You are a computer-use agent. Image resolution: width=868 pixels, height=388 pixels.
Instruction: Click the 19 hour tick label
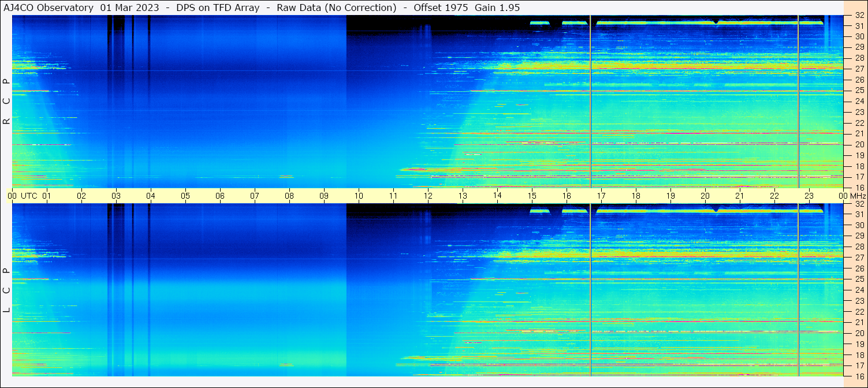tap(670, 196)
